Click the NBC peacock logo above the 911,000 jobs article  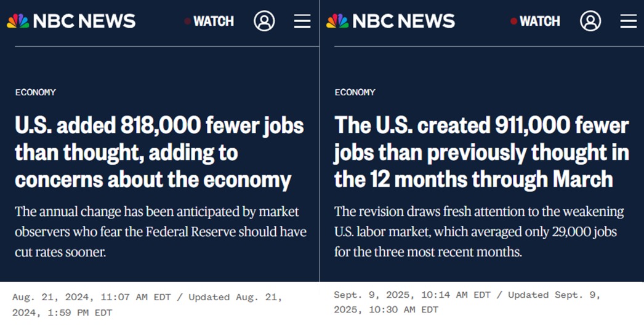click(337, 21)
